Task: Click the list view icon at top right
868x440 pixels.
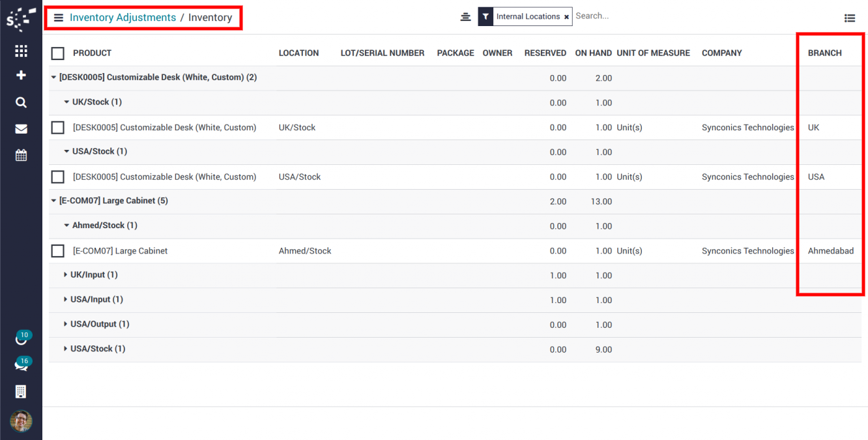Action: [850, 18]
